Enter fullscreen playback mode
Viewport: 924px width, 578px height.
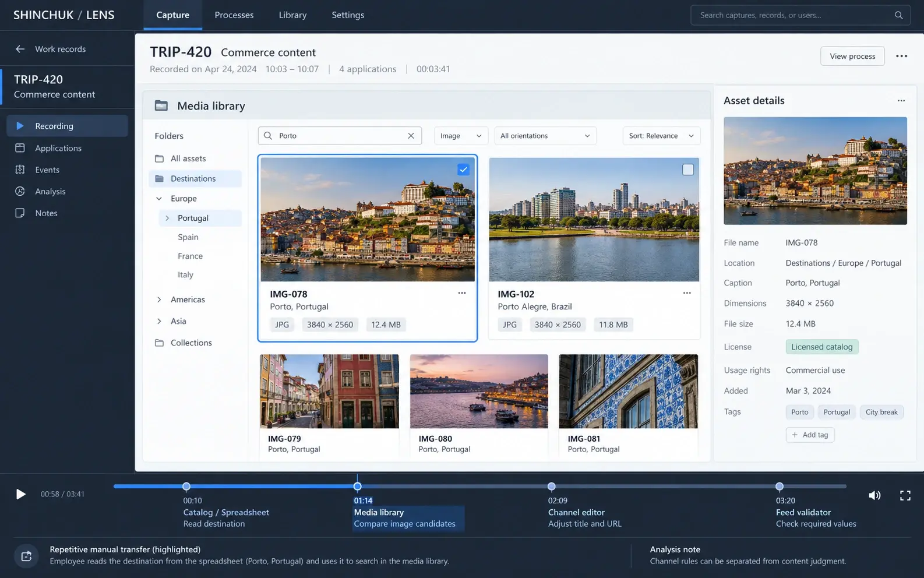pos(905,495)
